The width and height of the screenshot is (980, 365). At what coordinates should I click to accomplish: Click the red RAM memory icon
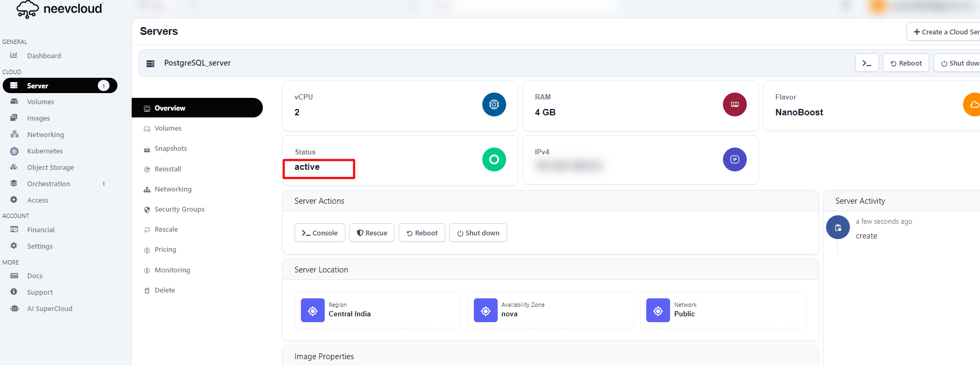(x=735, y=105)
